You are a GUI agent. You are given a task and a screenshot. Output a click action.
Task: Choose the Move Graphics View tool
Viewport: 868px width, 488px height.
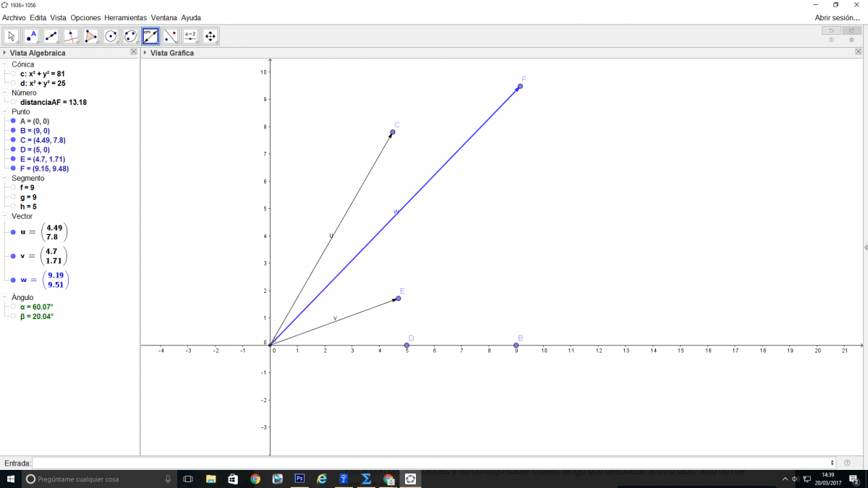click(210, 35)
